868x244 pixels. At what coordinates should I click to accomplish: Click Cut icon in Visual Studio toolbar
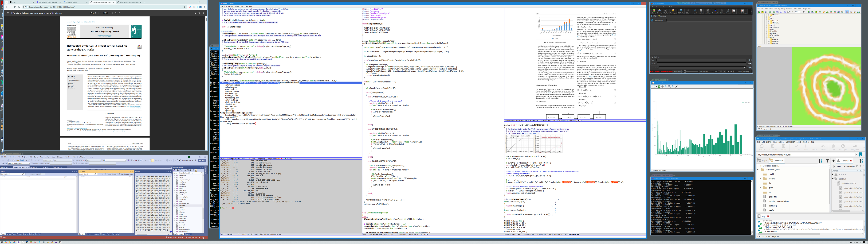click(27, 161)
